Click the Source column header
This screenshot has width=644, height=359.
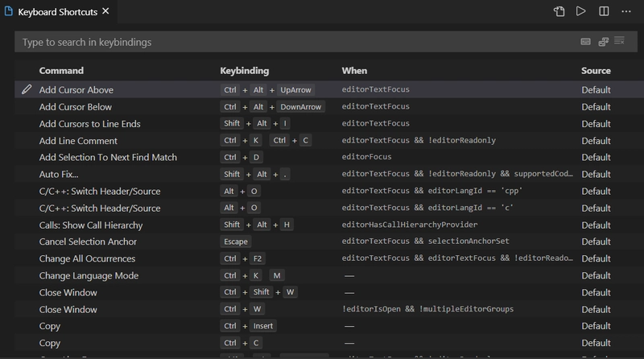pos(596,71)
